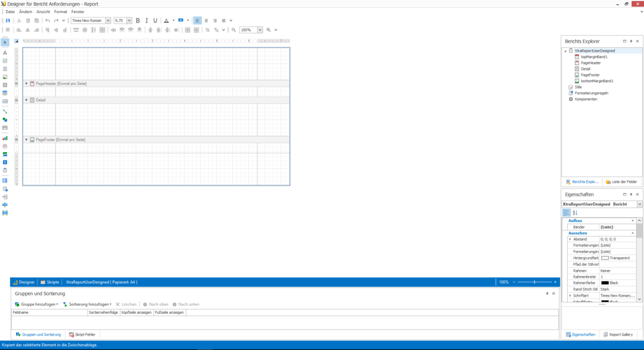This screenshot has height=350, width=644.
Task: Toggle Italic formatting
Action: tap(147, 21)
